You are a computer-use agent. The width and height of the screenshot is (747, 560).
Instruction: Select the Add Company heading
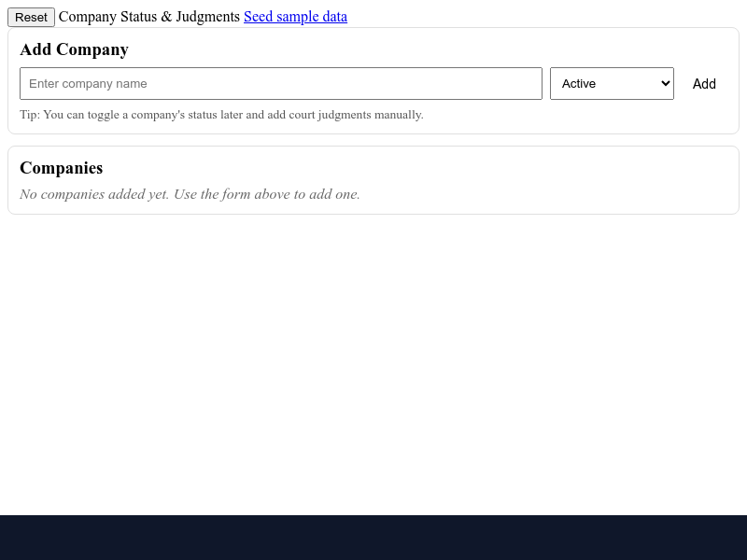(x=74, y=49)
